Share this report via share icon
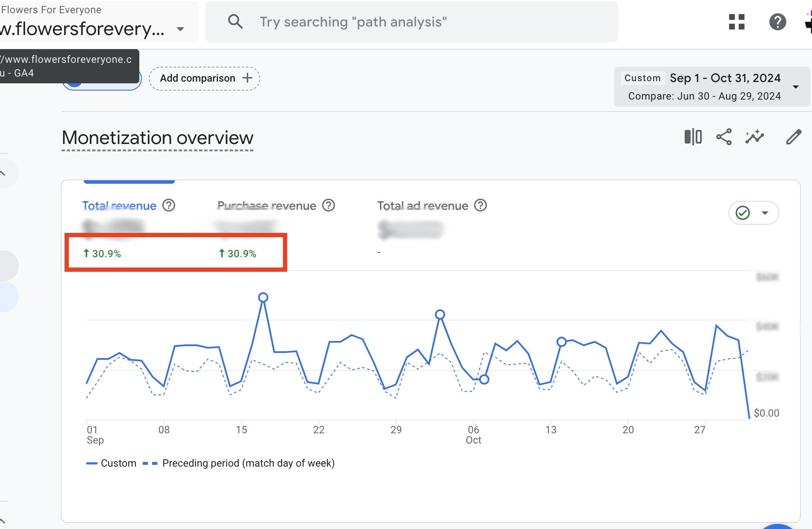This screenshot has height=529, width=812. click(724, 137)
